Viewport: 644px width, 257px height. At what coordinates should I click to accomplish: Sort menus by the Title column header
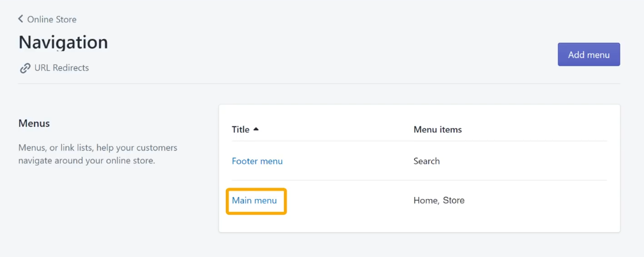pos(241,129)
